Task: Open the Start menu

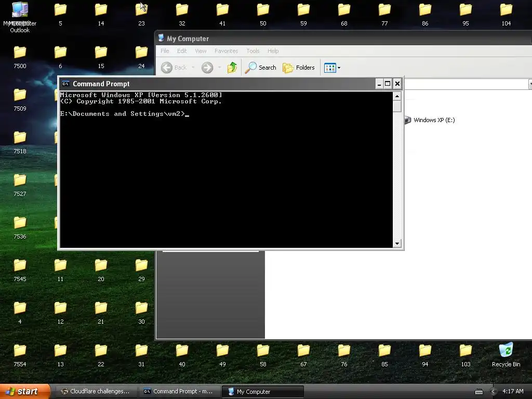Action: [x=25, y=392]
